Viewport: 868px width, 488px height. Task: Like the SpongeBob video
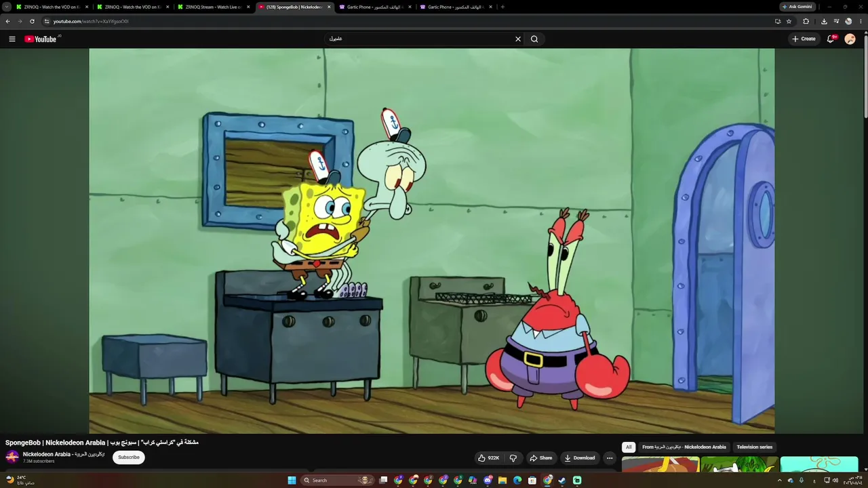489,458
